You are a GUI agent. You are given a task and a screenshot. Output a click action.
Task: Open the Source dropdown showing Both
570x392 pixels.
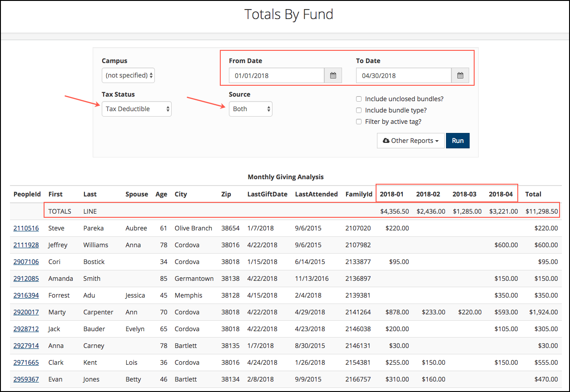pos(251,109)
